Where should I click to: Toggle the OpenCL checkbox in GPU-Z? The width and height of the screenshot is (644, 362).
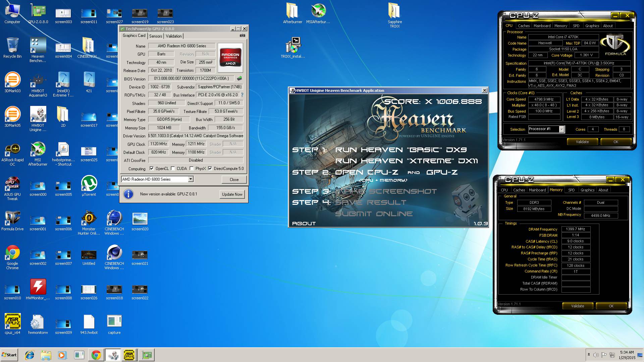coord(152,169)
